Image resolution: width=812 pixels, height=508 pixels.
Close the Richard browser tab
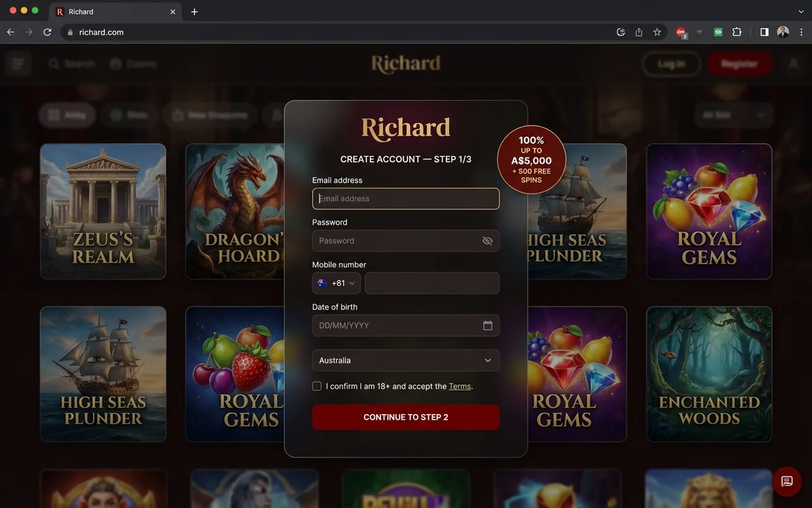pos(173,11)
